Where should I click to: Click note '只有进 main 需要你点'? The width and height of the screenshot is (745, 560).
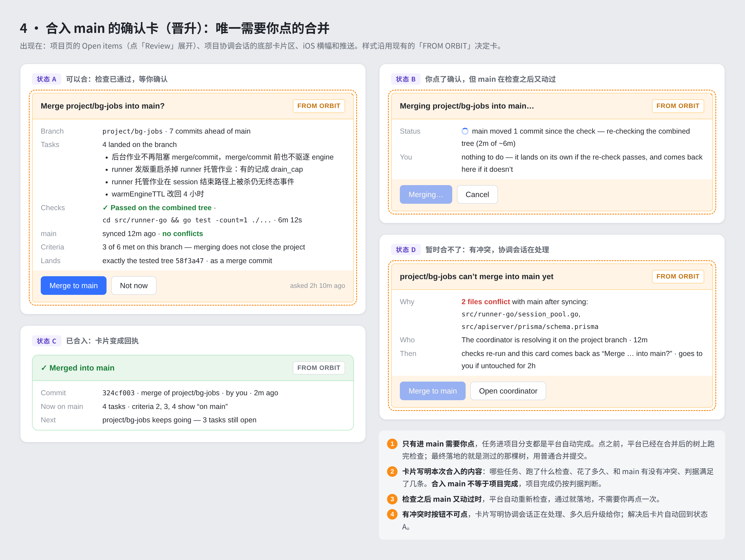(x=438, y=444)
